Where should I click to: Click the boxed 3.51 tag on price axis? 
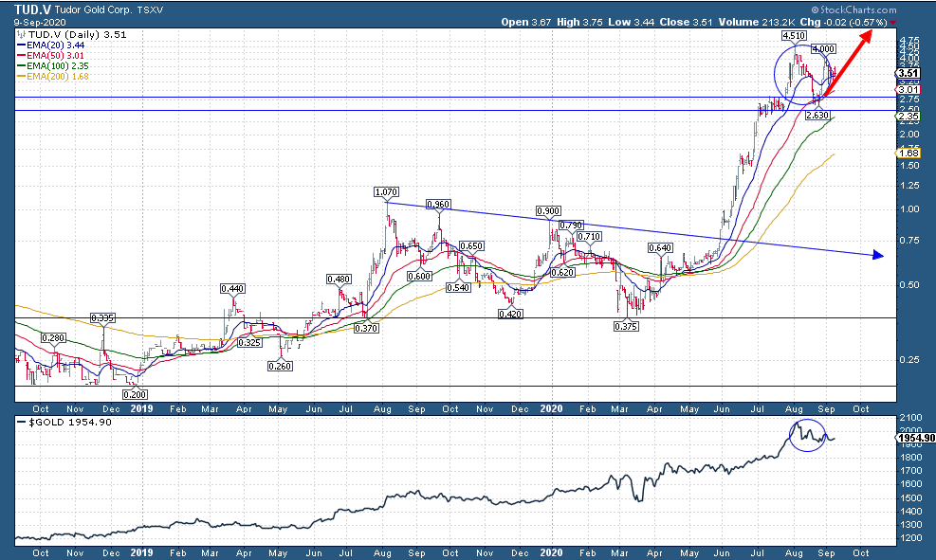(908, 73)
